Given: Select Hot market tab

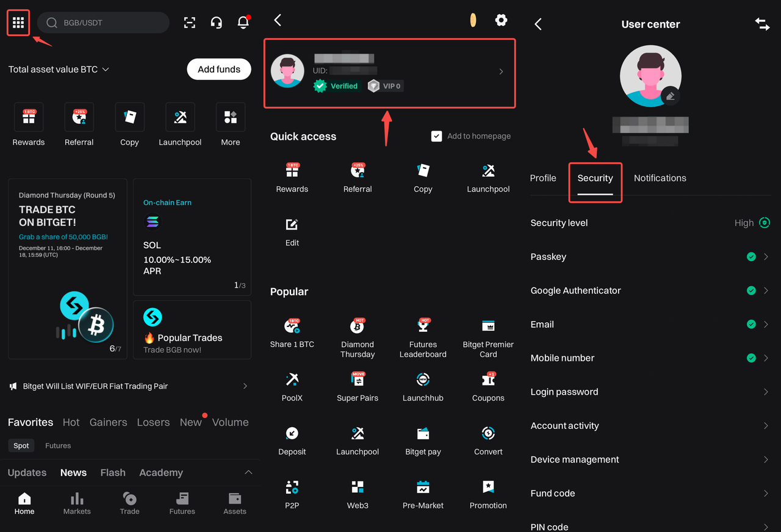Looking at the screenshot, I should [x=71, y=422].
